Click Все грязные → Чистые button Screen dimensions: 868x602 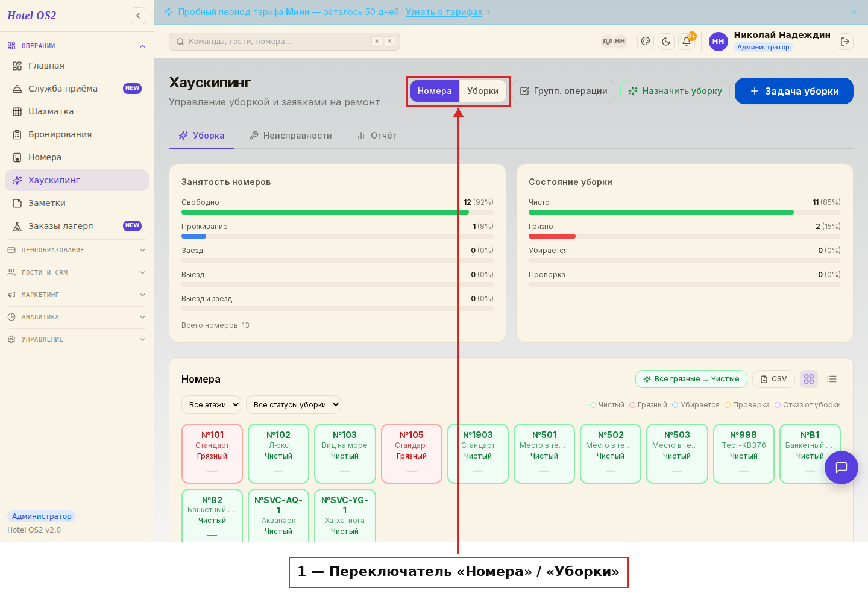pyautogui.click(x=691, y=379)
